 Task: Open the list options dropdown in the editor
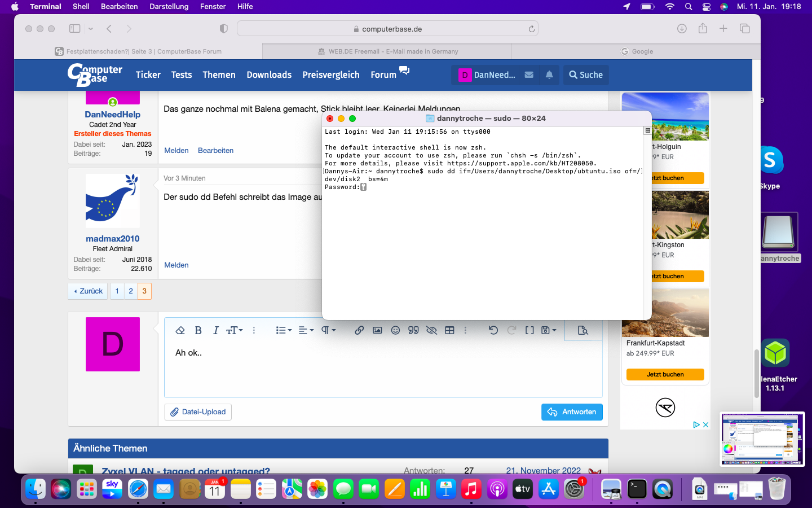pos(284,330)
